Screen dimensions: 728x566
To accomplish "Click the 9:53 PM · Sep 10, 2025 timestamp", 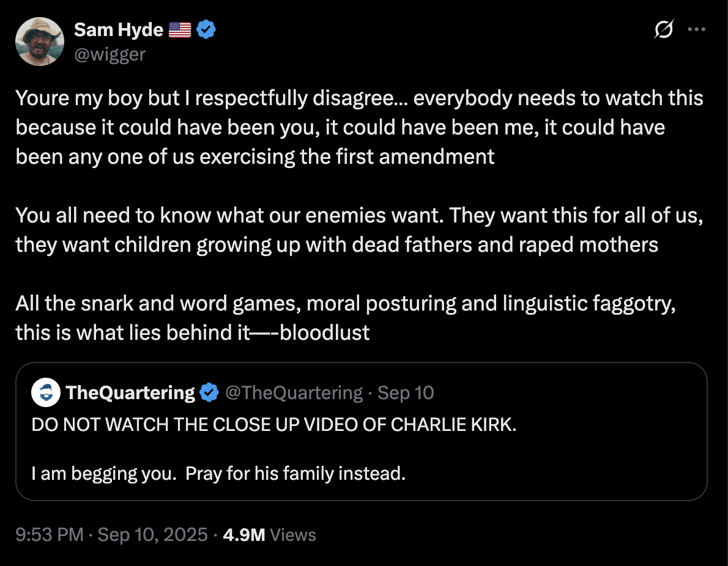I will pyautogui.click(x=111, y=534).
